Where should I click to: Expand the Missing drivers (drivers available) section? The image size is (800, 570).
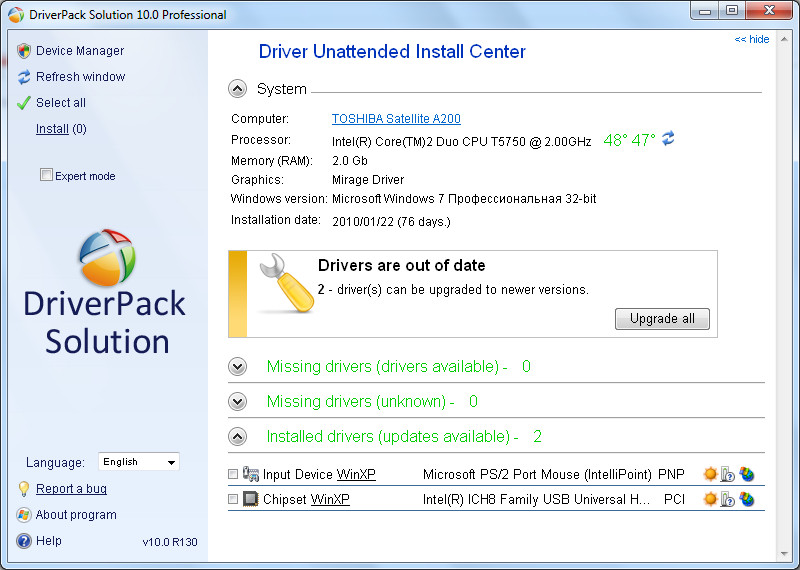pyautogui.click(x=237, y=367)
